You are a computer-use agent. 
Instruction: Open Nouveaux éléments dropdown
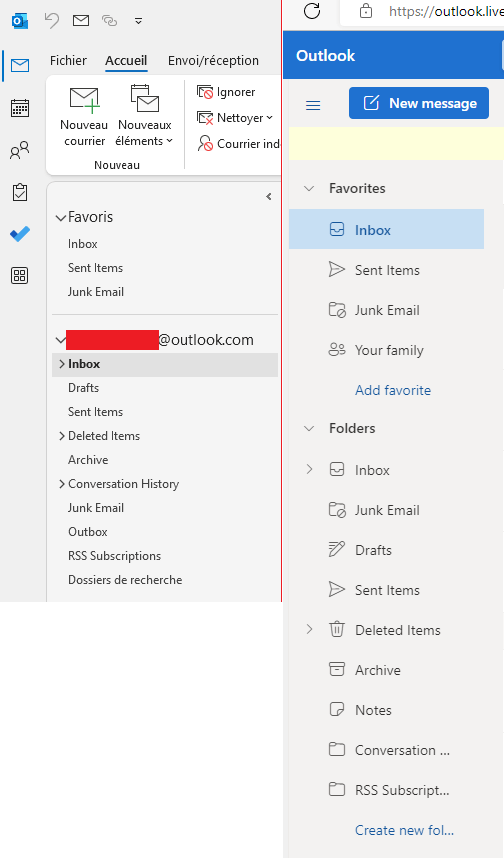(144, 116)
